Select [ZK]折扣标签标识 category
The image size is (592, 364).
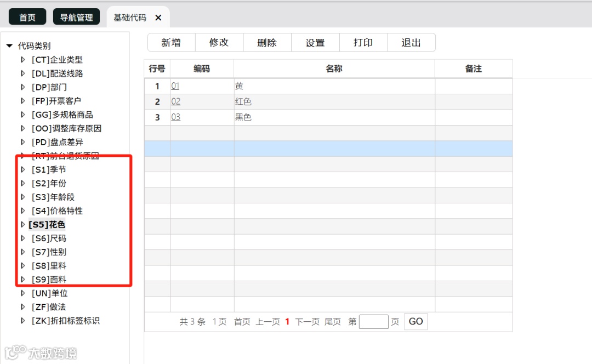point(66,321)
